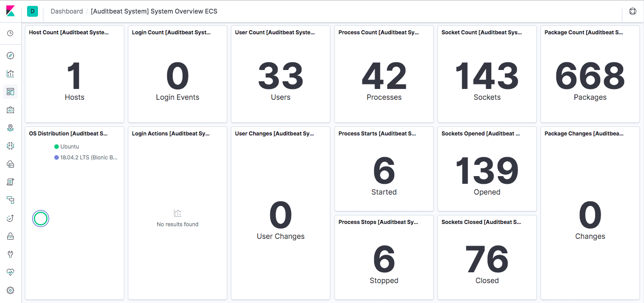This screenshot has width=644, height=303.
Task: Open Maps from the sidebar
Action: click(x=10, y=128)
